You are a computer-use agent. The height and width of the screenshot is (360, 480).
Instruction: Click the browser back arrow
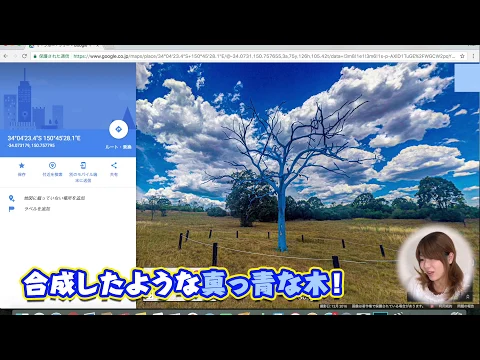[5, 56]
